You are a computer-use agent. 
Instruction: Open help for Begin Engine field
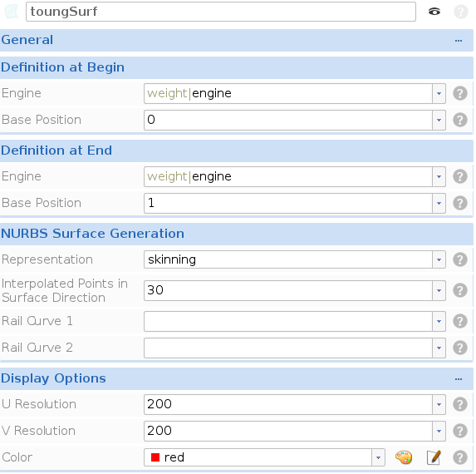coord(460,93)
